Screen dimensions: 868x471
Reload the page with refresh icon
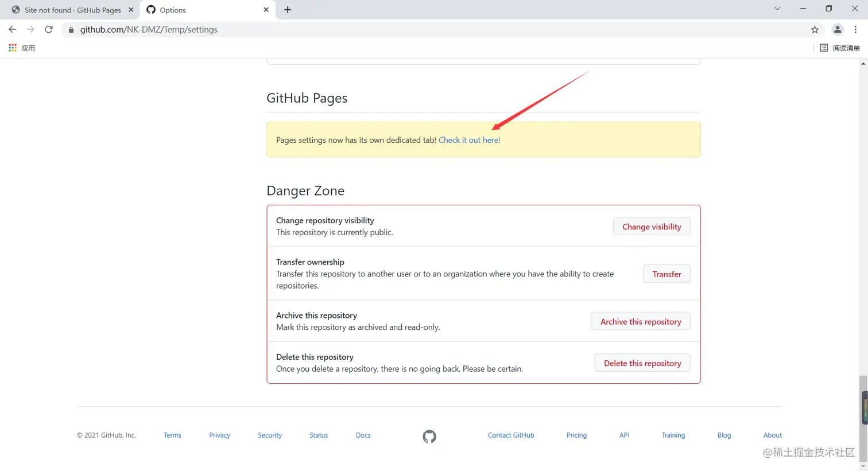[49, 29]
